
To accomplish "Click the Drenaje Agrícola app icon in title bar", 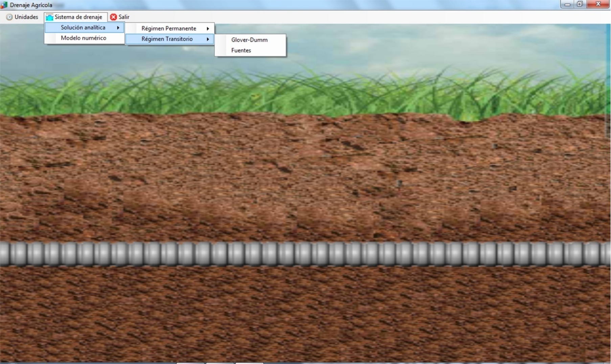I will (x=4, y=5).
